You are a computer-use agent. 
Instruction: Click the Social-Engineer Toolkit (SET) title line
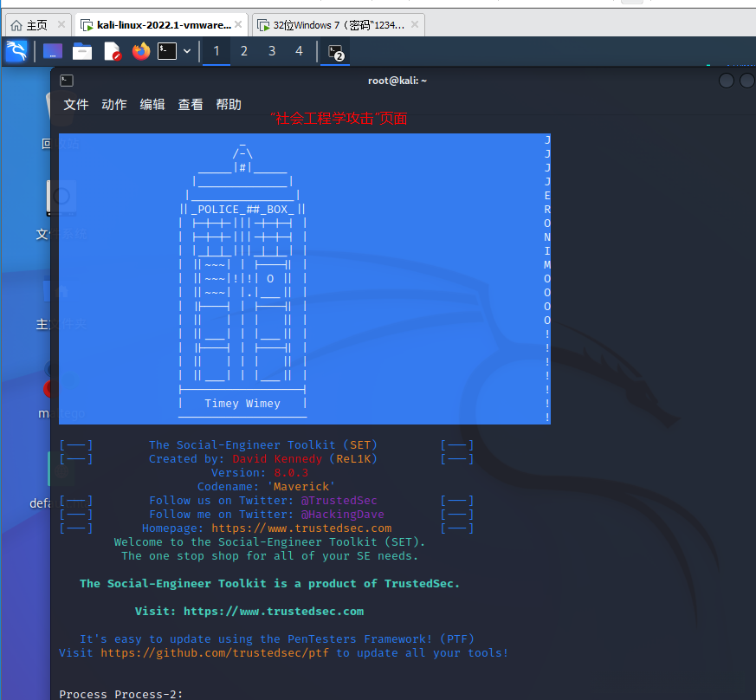262,444
